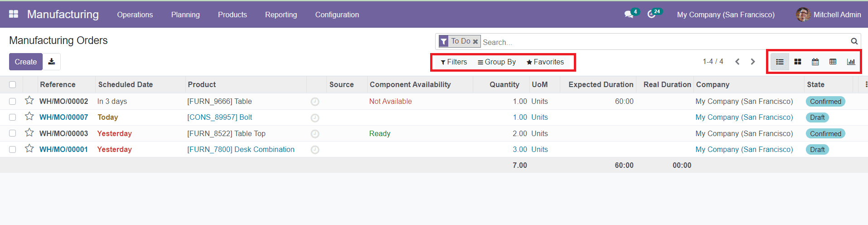Open the Reporting menu
Image resolution: width=868 pixels, height=225 pixels.
click(281, 15)
